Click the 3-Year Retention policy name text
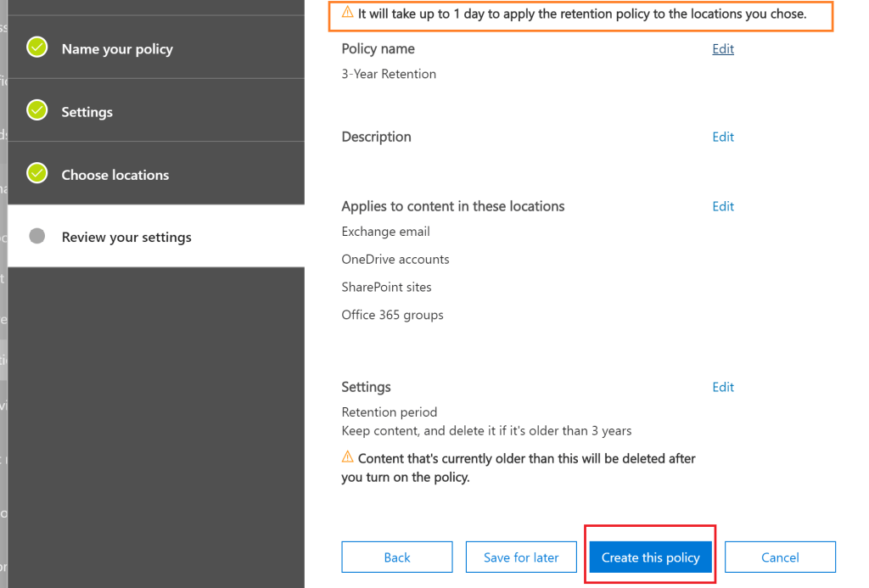This screenshot has height=588, width=869. [389, 74]
